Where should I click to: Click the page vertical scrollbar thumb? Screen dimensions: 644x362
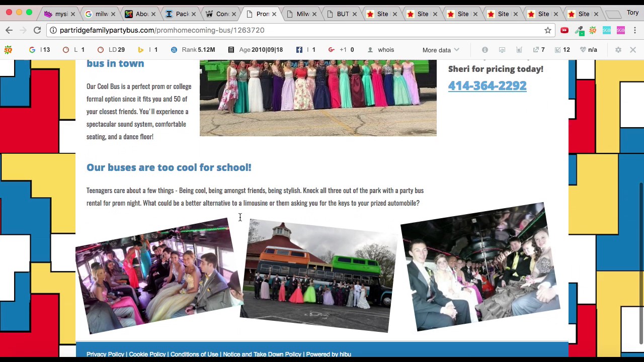(x=641, y=263)
